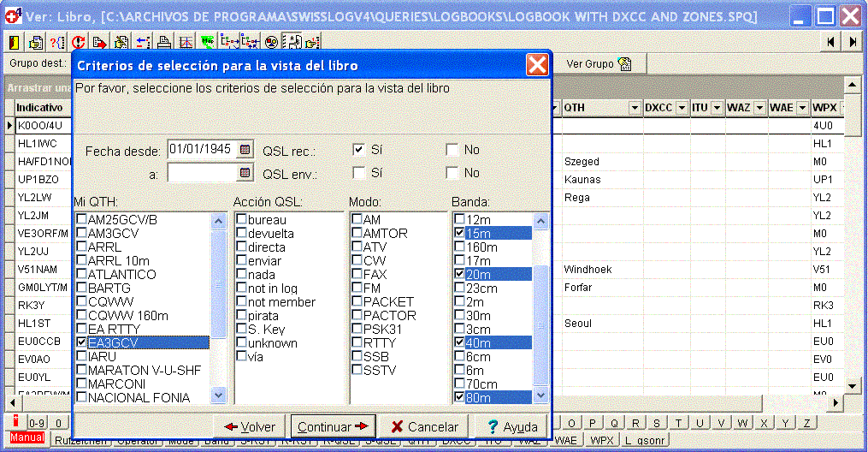
Task: Click the red question-mark query icon
Action: (57, 42)
